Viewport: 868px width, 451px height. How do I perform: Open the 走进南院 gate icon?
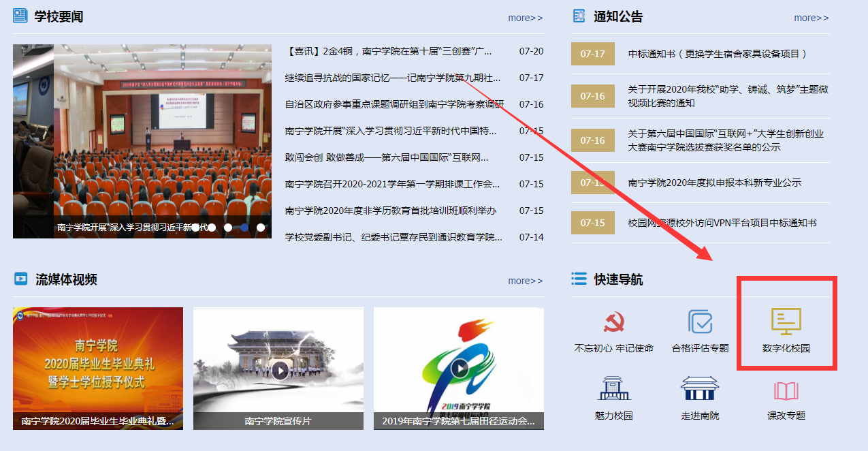[700, 389]
